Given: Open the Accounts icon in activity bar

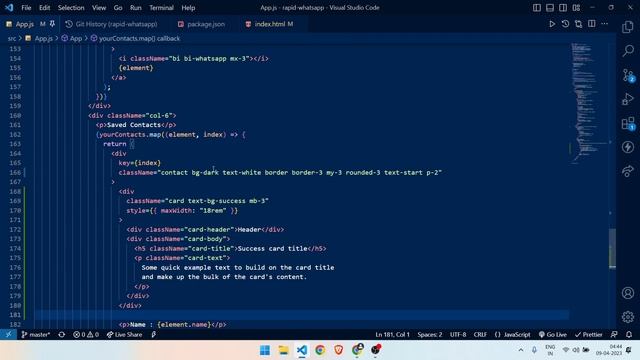Looking at the screenshot, I should coord(628,293).
